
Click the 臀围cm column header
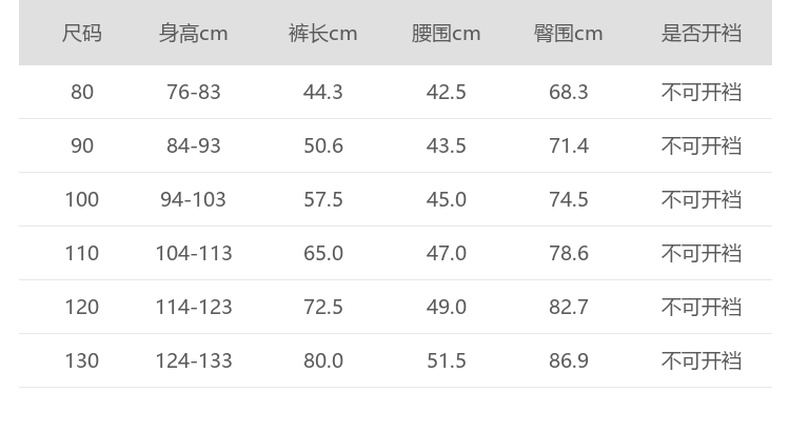click(x=568, y=34)
